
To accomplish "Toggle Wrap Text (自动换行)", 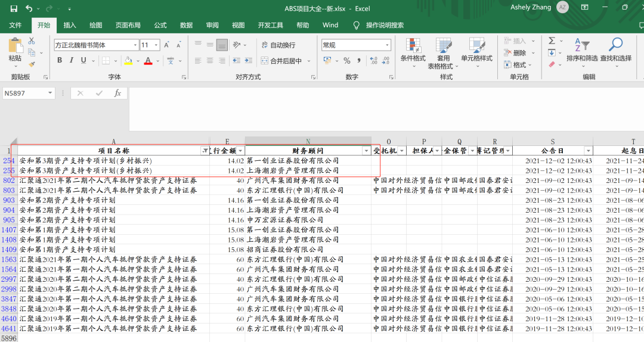I will coord(278,45).
